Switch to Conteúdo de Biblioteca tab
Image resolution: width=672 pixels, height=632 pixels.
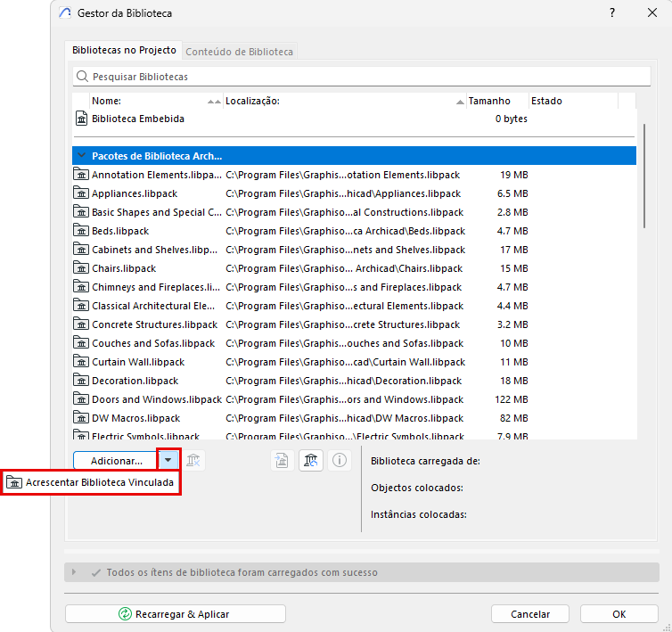(239, 52)
